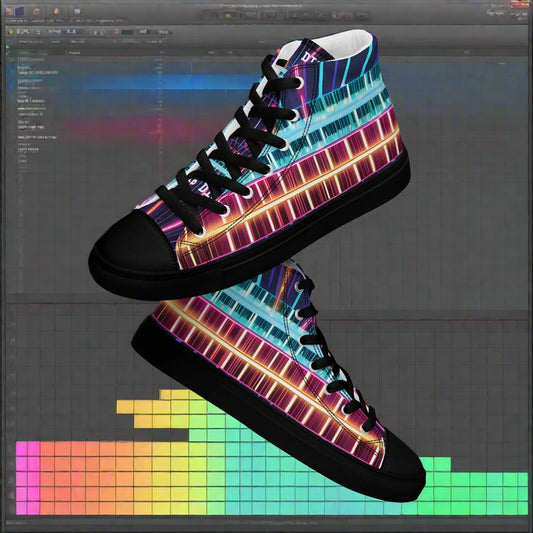Click the orange circular icon in the top toolbar

tap(36, 12)
